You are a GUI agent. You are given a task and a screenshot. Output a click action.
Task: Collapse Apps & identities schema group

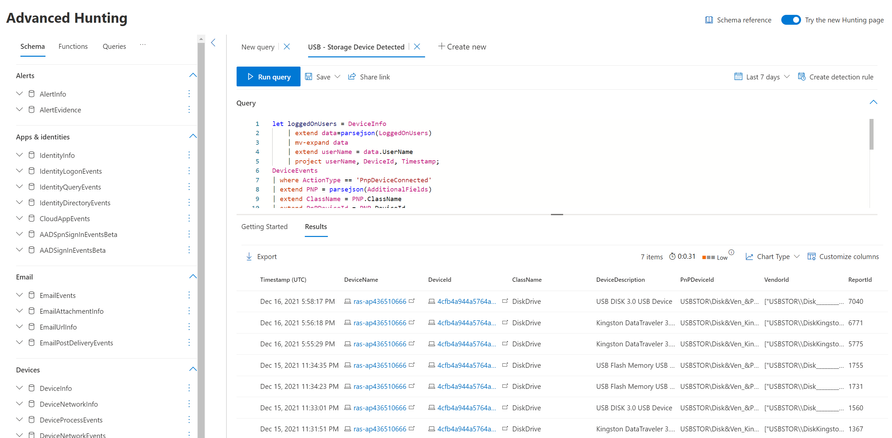(193, 137)
